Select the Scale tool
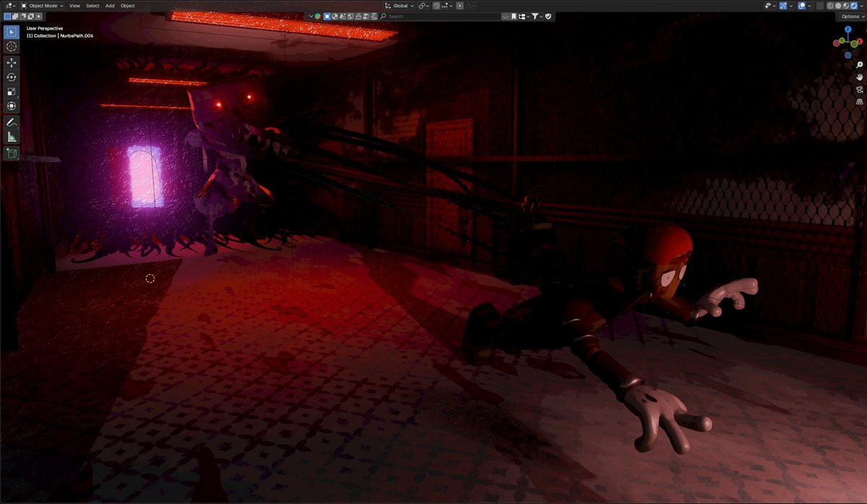Viewport: 867px width, 504px height. [11, 92]
